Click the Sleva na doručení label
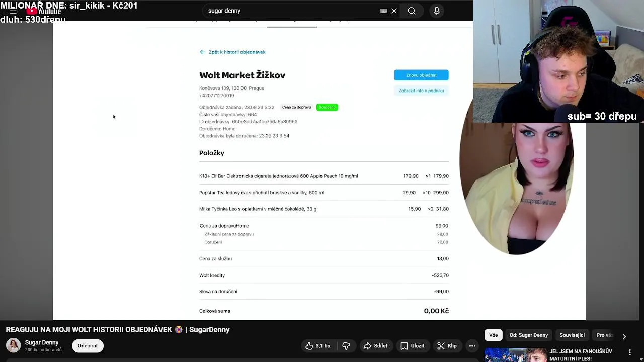Image resolution: width=644 pixels, height=362 pixels. coord(218,291)
